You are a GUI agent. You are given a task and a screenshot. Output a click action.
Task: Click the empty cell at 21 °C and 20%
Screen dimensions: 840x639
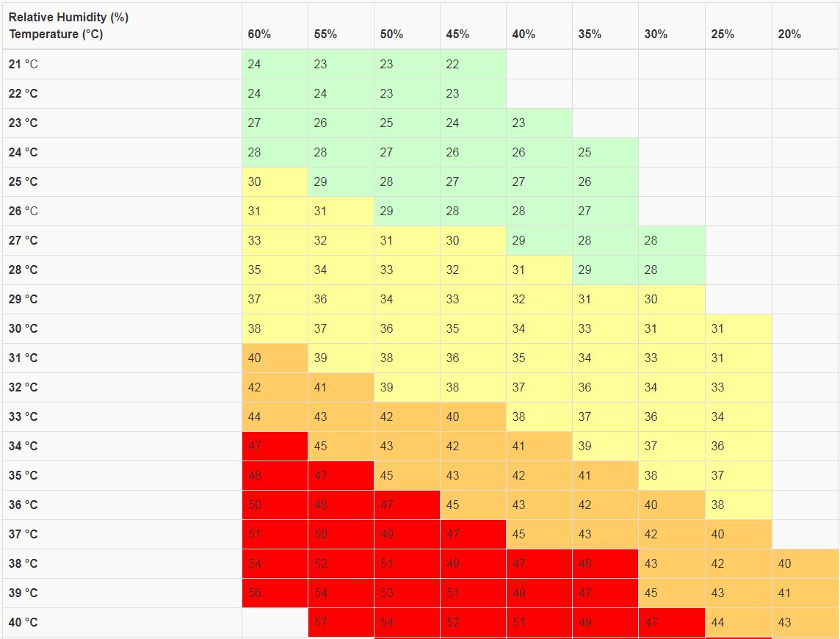coord(804,65)
